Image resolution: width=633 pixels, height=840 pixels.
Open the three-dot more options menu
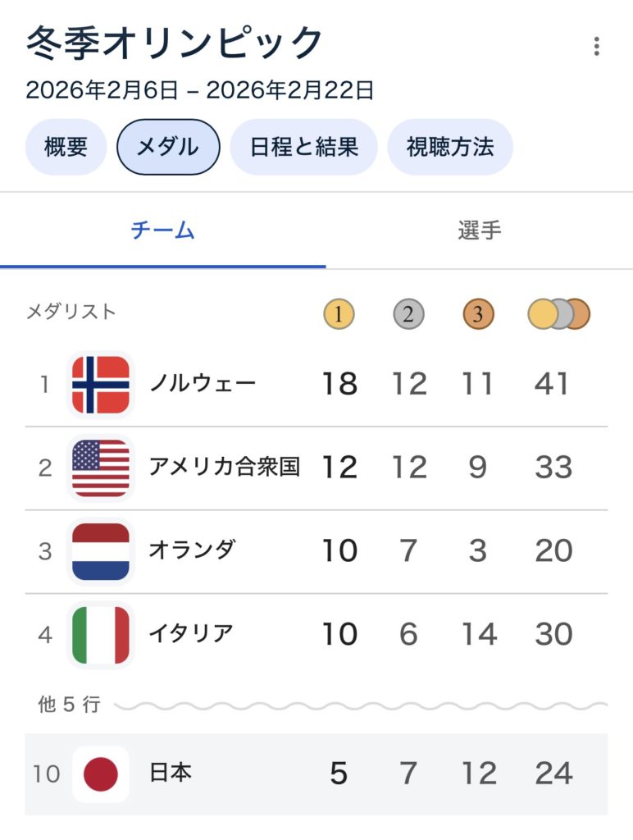597,47
